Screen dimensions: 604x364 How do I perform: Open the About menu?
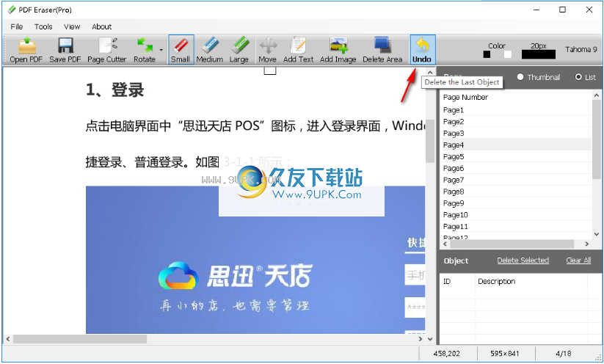click(x=102, y=26)
